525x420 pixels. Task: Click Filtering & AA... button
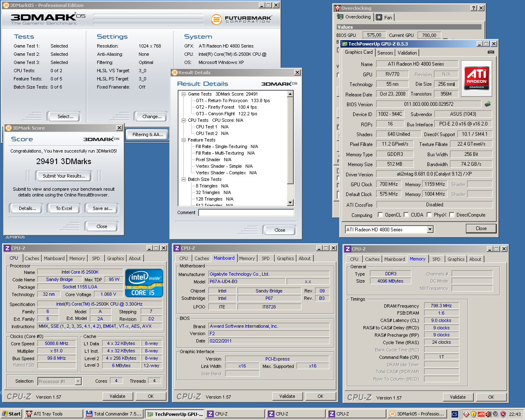tap(148, 134)
